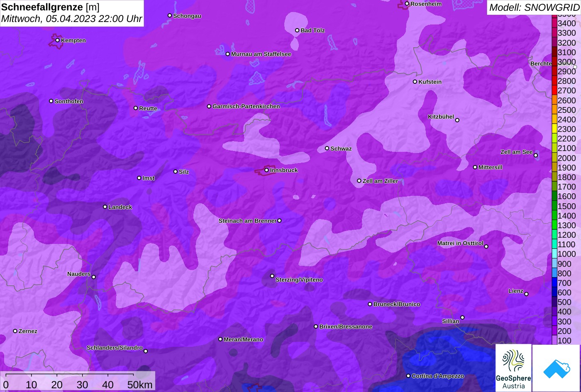The width and height of the screenshot is (581, 392).
Task: Select the 2300 m yellow legend swatch
Action: click(554, 129)
